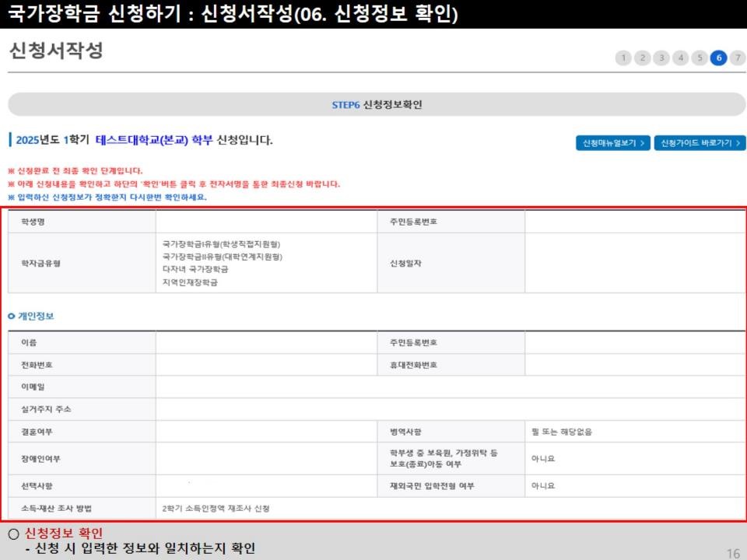Image resolution: width=747 pixels, height=560 pixels.
Task: Click the arrow chevron on 신청가이드 바로가기
Action: 737,142
